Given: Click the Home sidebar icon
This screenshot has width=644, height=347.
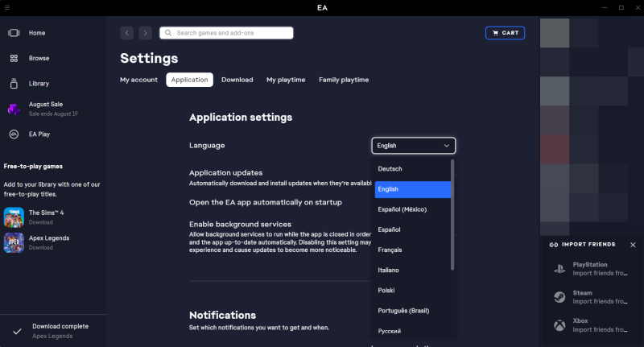Looking at the screenshot, I should point(14,33).
